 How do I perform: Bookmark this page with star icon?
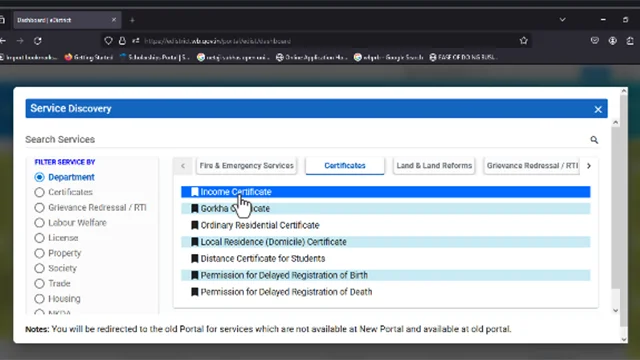point(524,41)
